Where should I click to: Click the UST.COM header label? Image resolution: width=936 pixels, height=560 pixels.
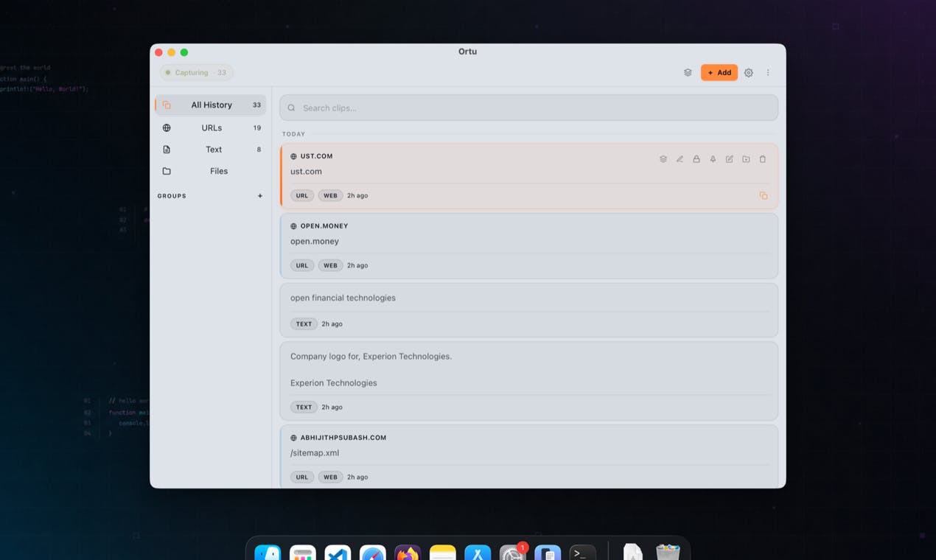click(x=316, y=156)
